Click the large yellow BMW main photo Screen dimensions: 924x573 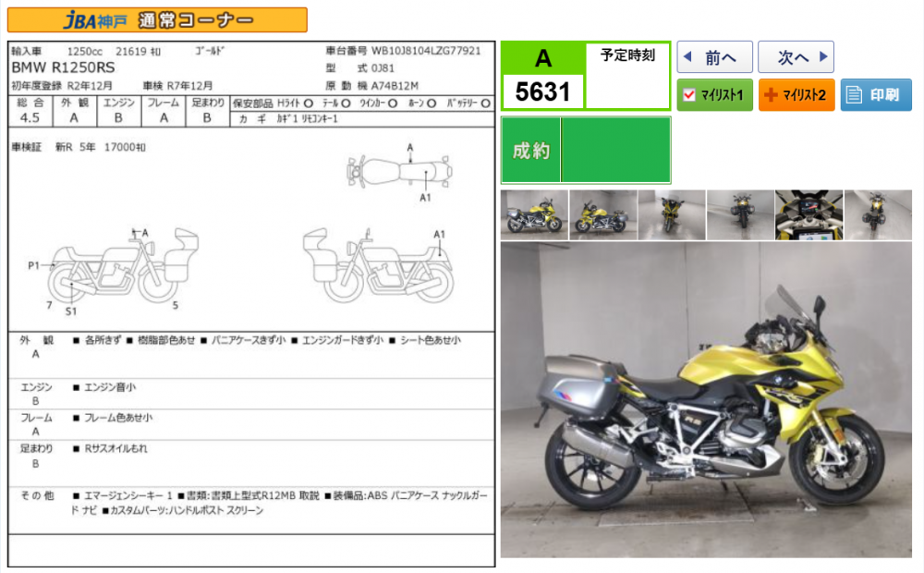point(706,400)
